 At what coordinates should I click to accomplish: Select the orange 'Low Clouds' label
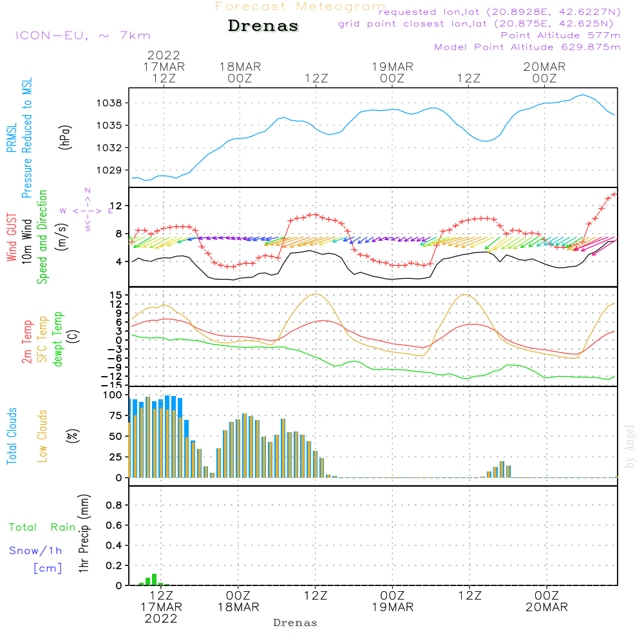[x=42, y=436]
